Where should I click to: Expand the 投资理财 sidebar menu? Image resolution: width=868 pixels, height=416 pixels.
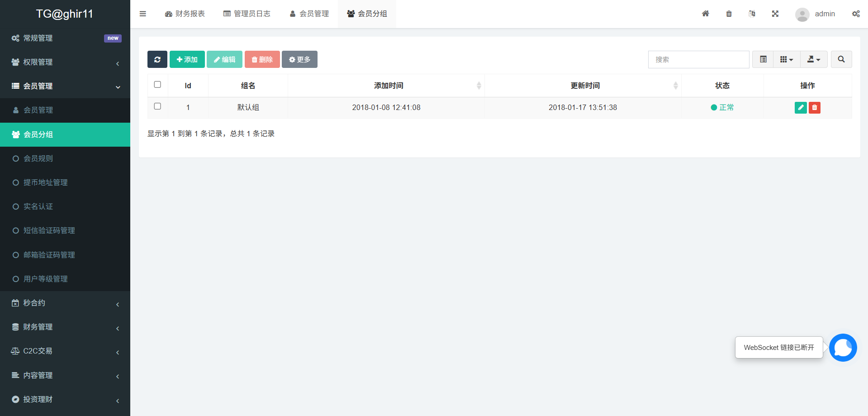point(65,399)
